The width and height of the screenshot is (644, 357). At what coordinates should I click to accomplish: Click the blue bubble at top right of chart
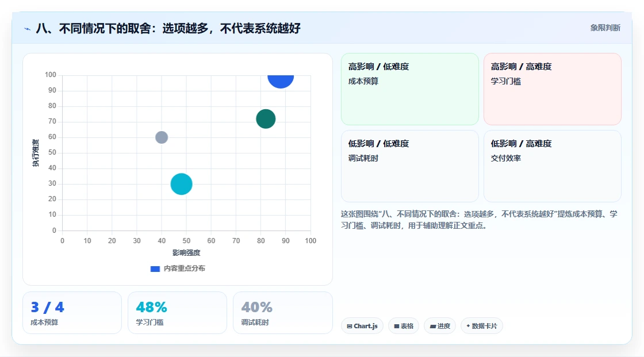click(x=281, y=81)
